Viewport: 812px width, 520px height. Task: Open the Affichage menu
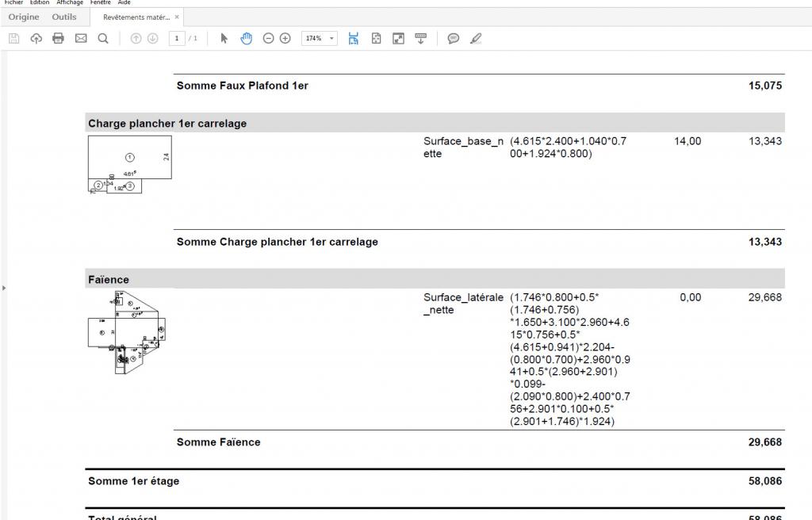coord(70,2)
